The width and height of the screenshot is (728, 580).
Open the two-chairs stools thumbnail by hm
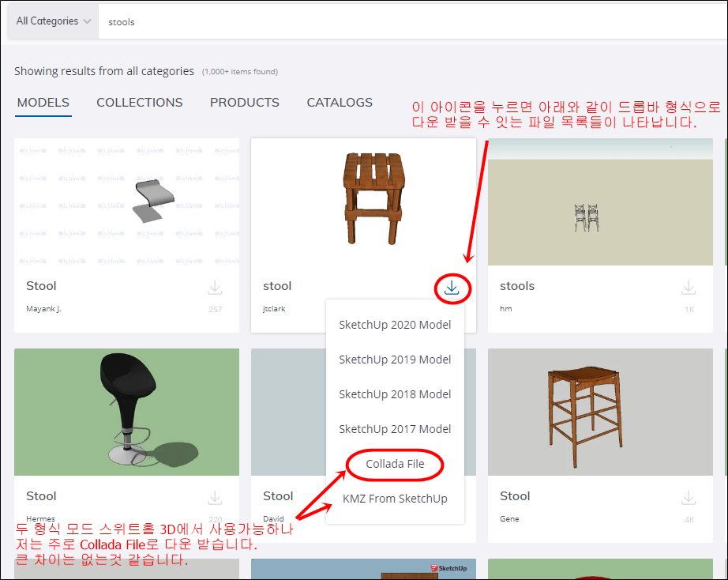click(x=600, y=201)
